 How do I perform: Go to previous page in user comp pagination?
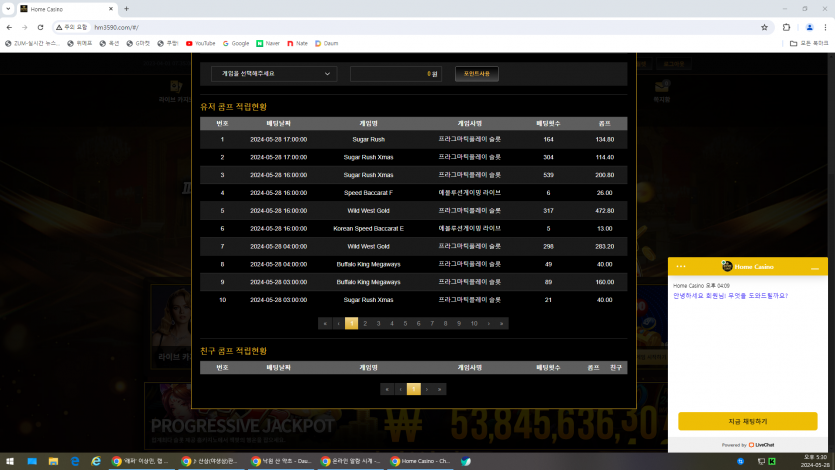click(x=338, y=324)
